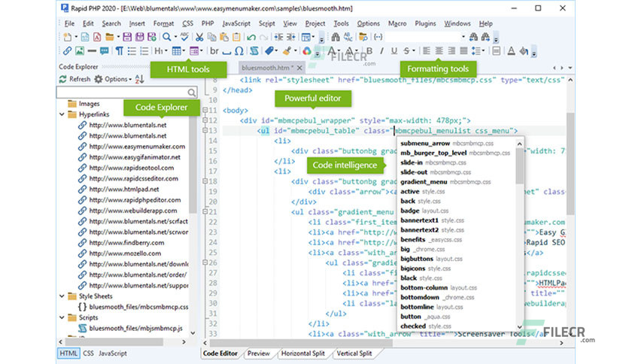The height and width of the screenshot is (364, 629).
Task: Toggle align left
Action: (x=427, y=51)
